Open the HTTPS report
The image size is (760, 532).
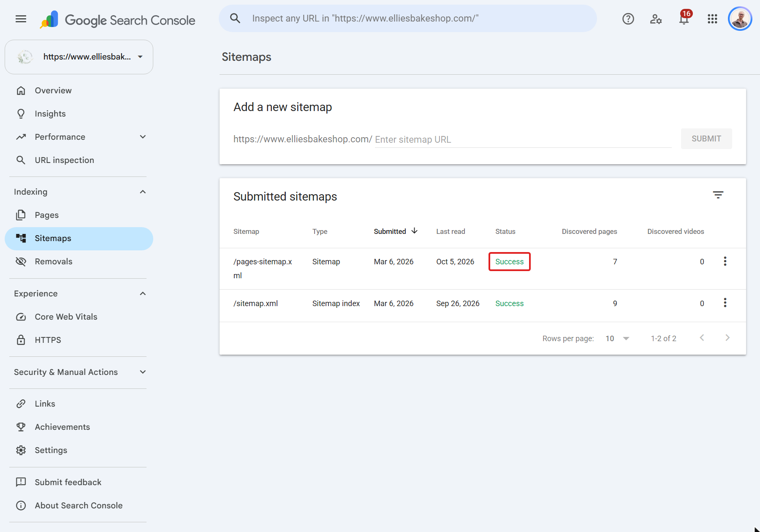coord(79,340)
